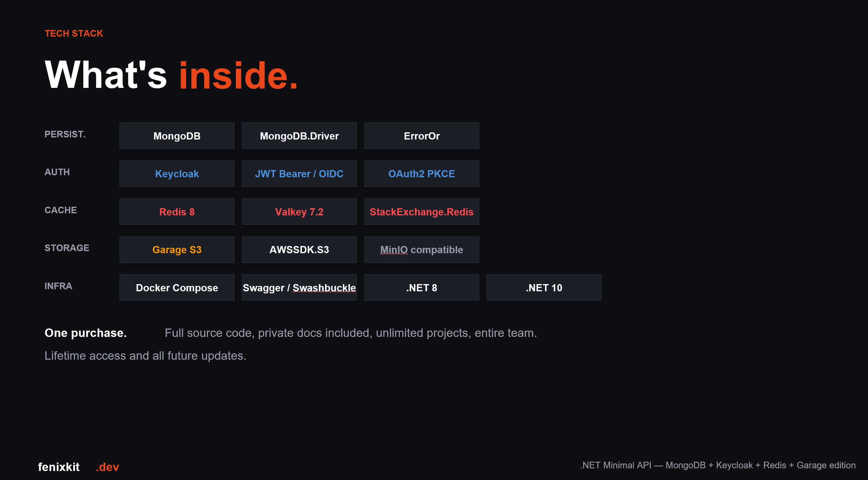Click the CACHE row label
Image resolution: width=868 pixels, height=480 pixels.
(x=61, y=210)
